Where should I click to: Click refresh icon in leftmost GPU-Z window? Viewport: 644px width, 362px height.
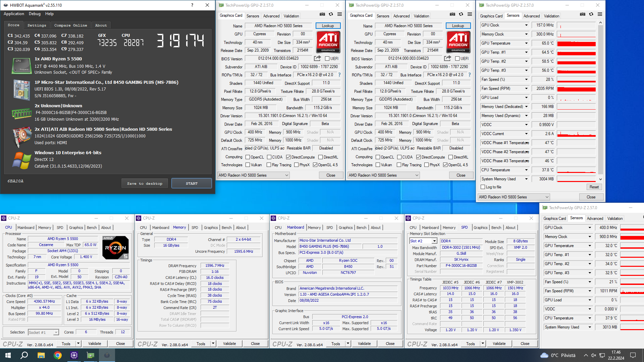tap(331, 14)
